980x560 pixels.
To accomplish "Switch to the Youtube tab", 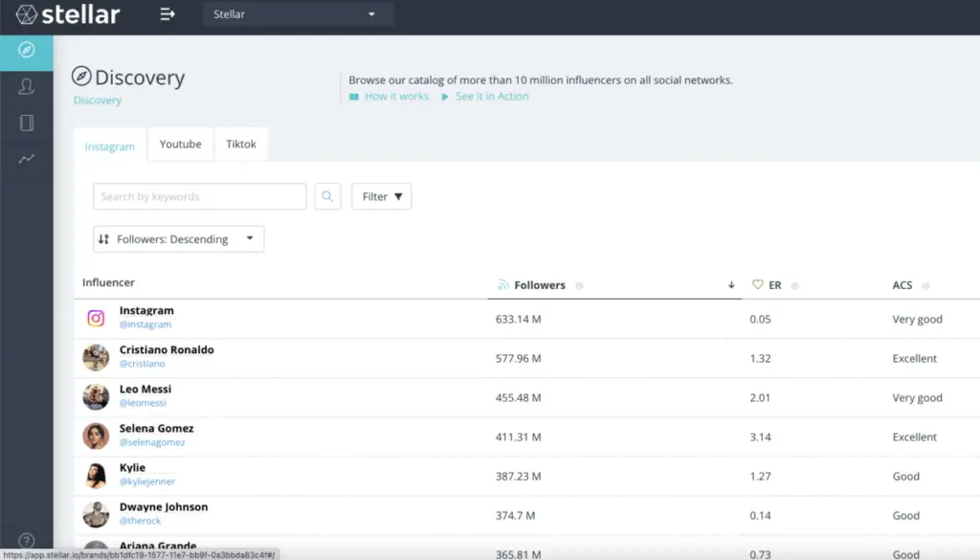I will point(180,145).
